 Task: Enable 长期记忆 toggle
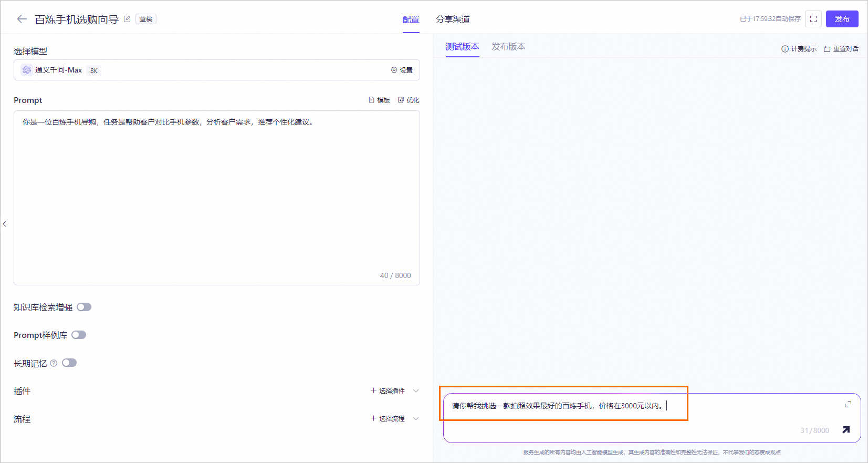[69, 363]
